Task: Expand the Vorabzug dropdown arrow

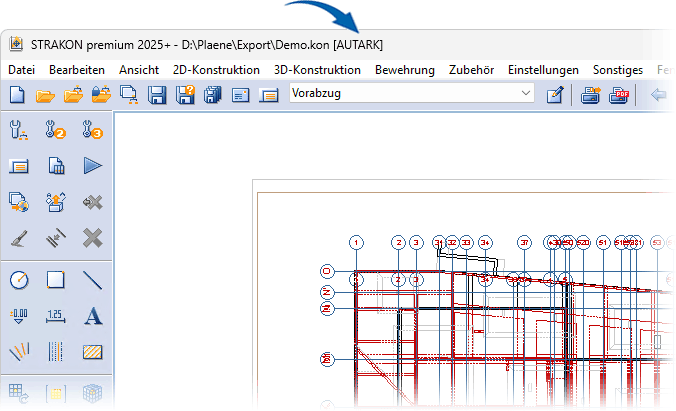Action: 527,94
